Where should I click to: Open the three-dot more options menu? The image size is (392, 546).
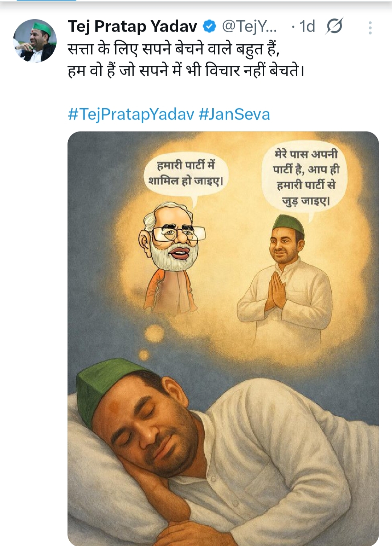(x=370, y=28)
